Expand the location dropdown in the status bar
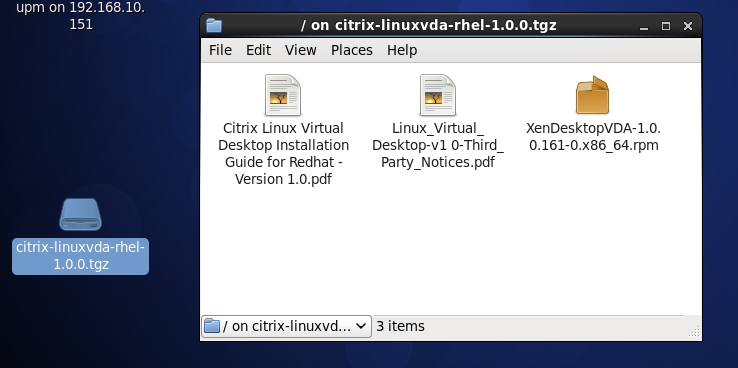Screen dimensions: 738x368 point(287,326)
